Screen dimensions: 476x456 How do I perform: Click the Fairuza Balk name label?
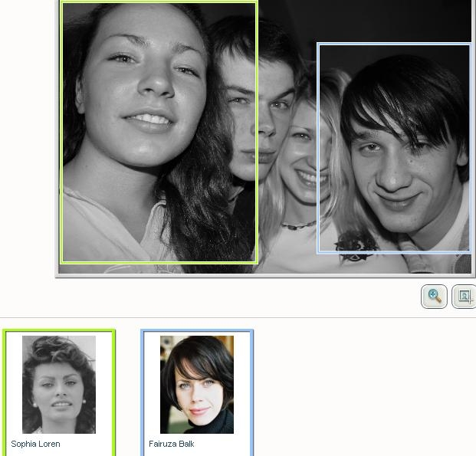172,444
